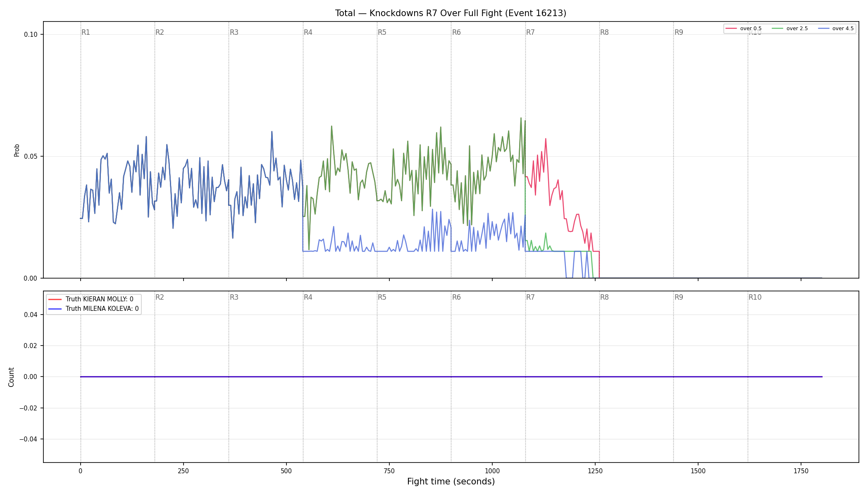Click the 'Prob' y-axis label

click(17, 150)
